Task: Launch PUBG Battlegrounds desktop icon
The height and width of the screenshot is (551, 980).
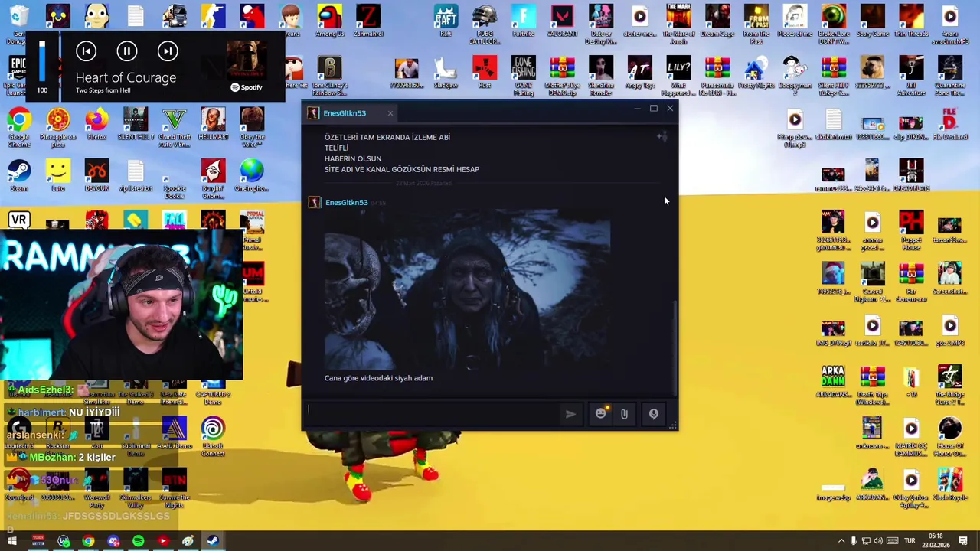Action: (x=485, y=24)
